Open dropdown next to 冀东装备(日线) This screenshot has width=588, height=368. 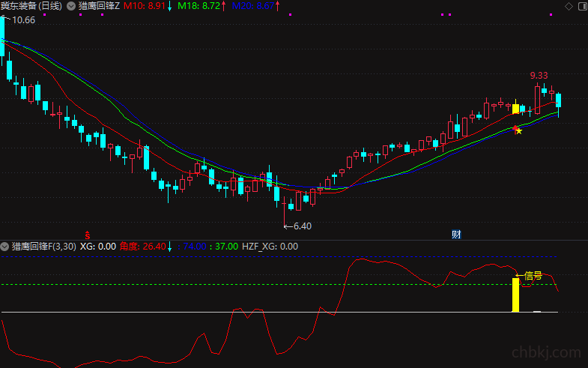pyautogui.click(x=71, y=6)
